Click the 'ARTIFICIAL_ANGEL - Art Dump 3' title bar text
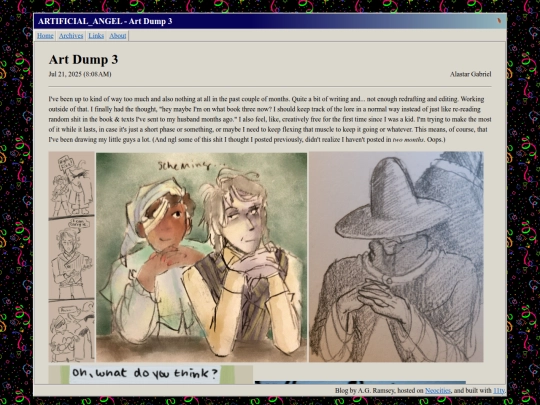The image size is (540, 405). pos(105,21)
